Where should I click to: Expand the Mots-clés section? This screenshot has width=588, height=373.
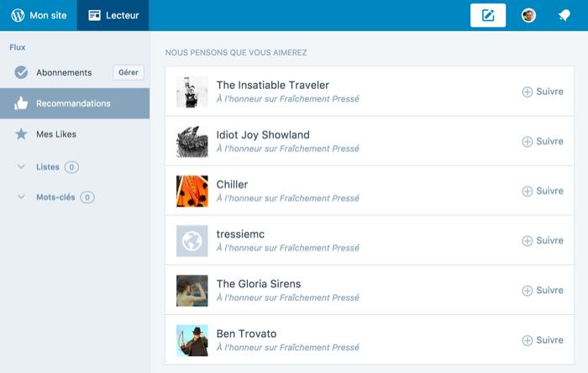click(x=21, y=197)
